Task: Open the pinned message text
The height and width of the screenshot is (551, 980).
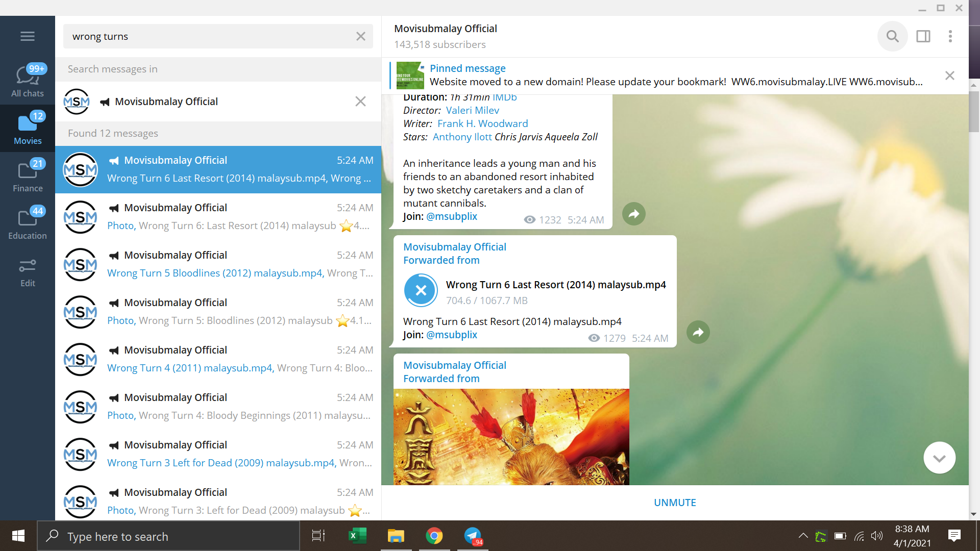Action: click(x=676, y=82)
